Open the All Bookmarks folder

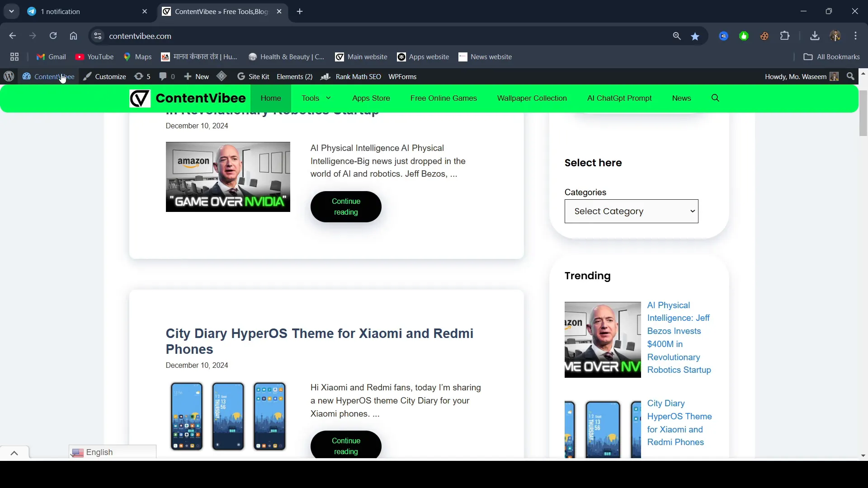click(832, 57)
